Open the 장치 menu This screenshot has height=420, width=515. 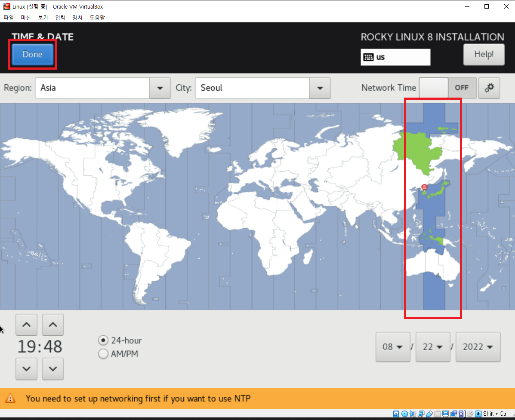(x=77, y=18)
